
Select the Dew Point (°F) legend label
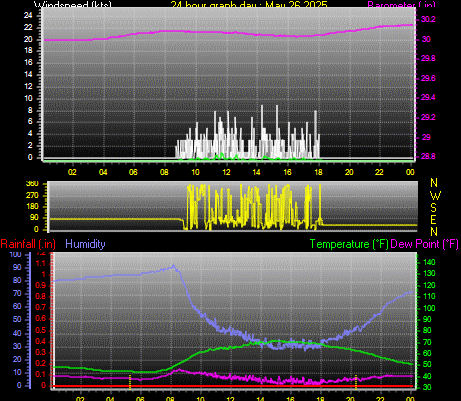point(424,244)
